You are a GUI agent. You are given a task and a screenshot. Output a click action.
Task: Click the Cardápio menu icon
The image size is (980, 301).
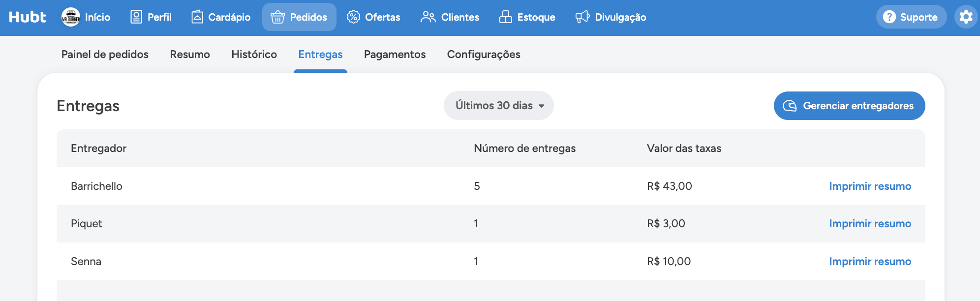[x=197, y=17]
